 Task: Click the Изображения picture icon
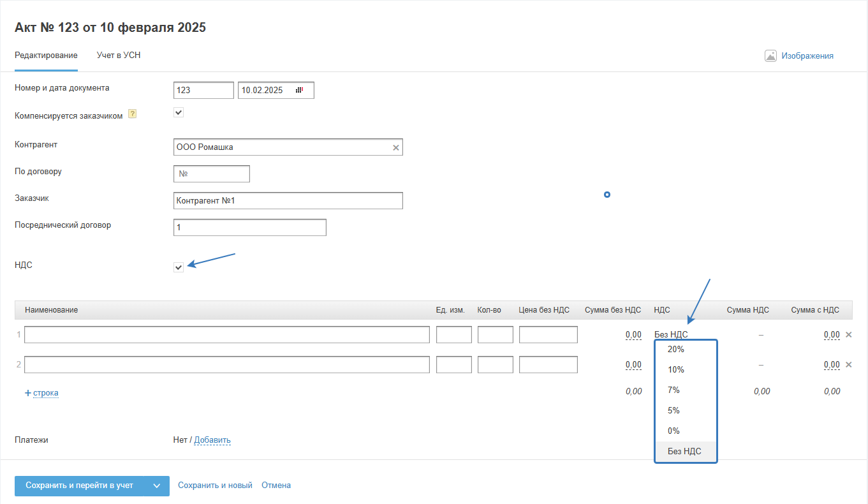click(x=770, y=56)
